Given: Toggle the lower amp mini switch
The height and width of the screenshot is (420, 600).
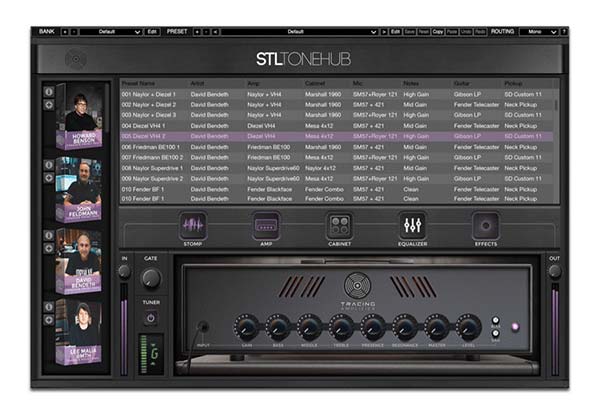Looking at the screenshot, I should click(496, 333).
